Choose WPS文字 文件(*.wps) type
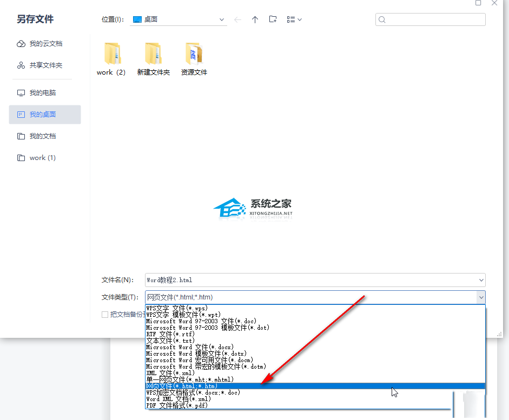Image resolution: width=509 pixels, height=420 pixels. click(x=315, y=308)
